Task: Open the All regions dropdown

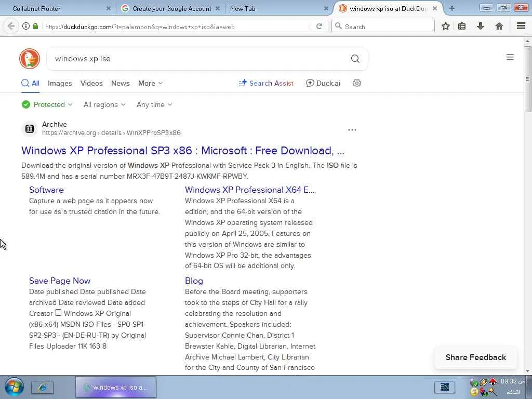Action: (104, 104)
